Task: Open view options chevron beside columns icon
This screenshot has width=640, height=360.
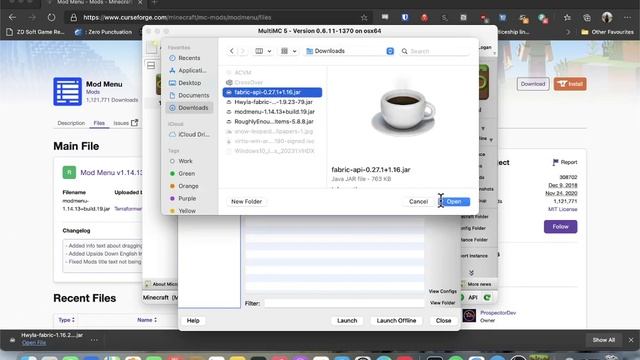Action: pyautogui.click(x=269, y=51)
